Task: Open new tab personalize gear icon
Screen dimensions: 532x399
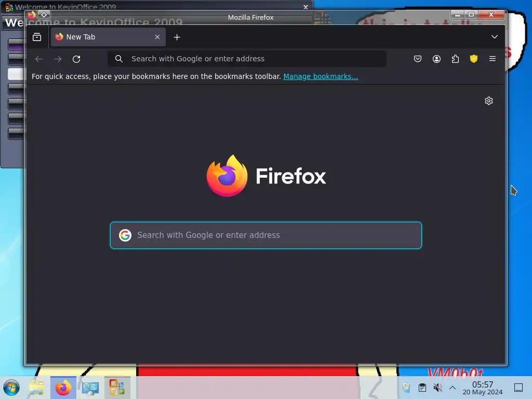Action: click(x=488, y=101)
